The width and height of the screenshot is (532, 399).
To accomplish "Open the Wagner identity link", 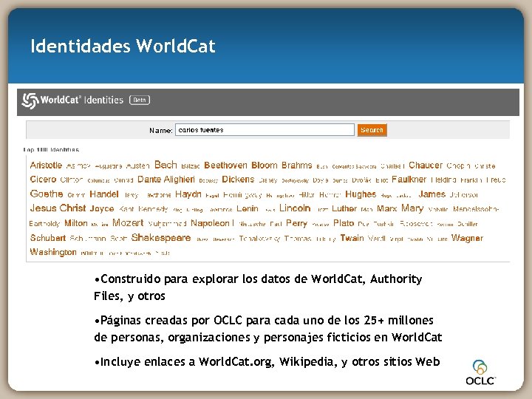I will [467, 238].
